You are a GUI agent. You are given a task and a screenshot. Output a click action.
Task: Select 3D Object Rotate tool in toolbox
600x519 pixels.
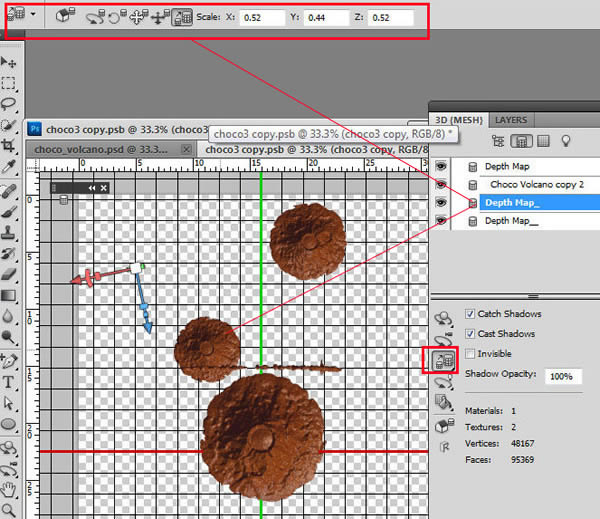pos(9,448)
